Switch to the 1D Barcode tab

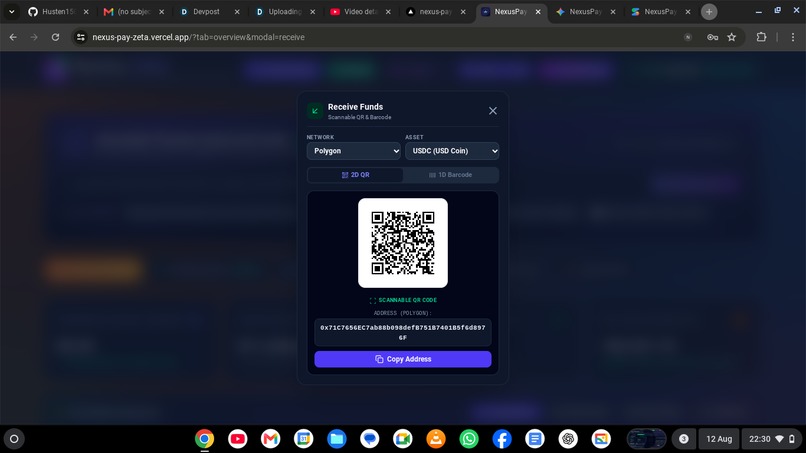pos(450,175)
